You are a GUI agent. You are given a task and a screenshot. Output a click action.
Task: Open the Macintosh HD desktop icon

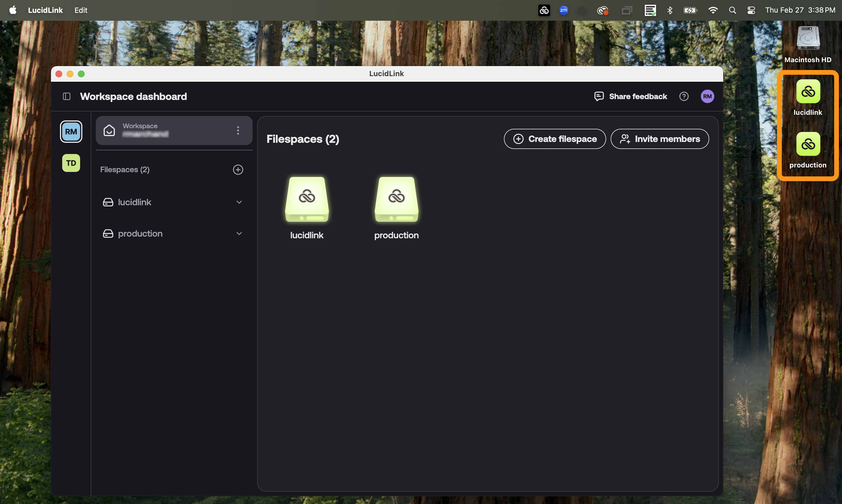(x=808, y=38)
